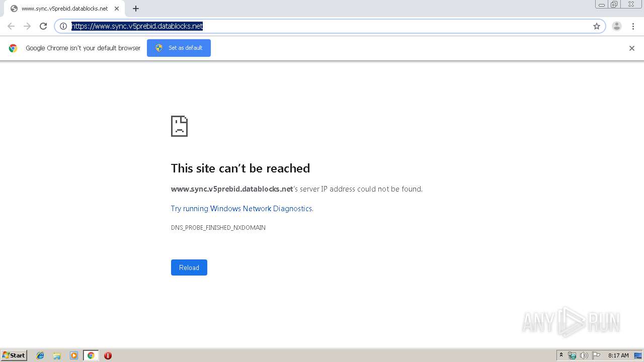Click the Chrome taskbar button
Image resolution: width=644 pixels, height=362 pixels.
(91, 355)
